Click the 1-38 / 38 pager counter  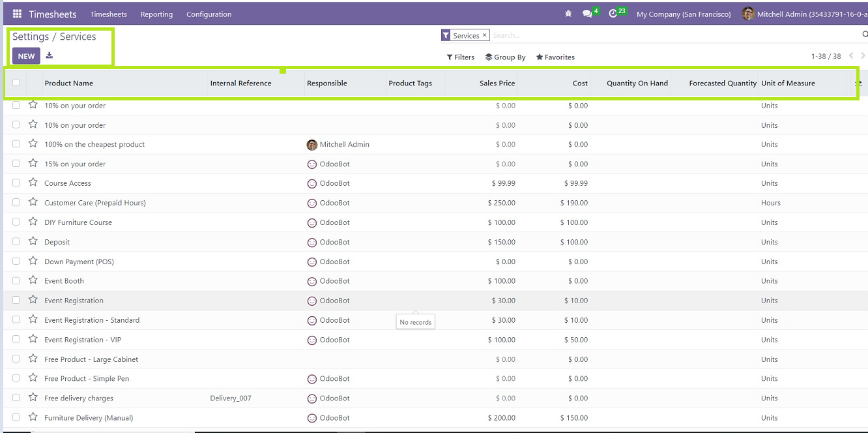826,56
